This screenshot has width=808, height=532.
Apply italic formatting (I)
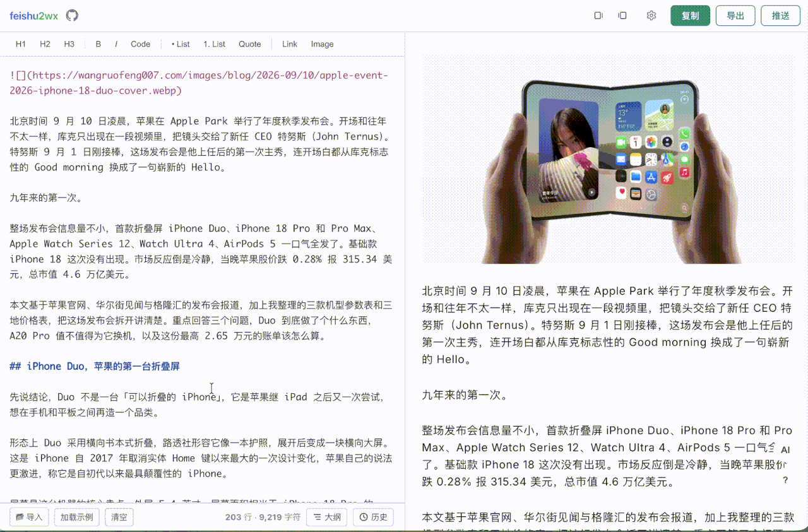coord(116,44)
